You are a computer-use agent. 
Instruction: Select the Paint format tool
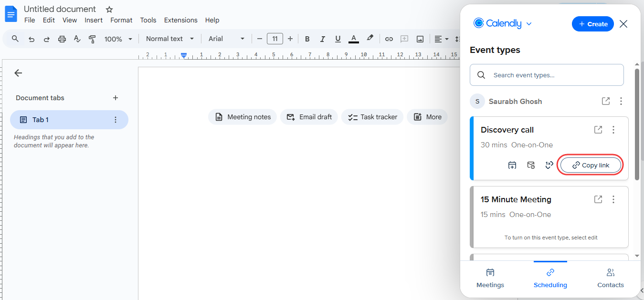point(93,39)
